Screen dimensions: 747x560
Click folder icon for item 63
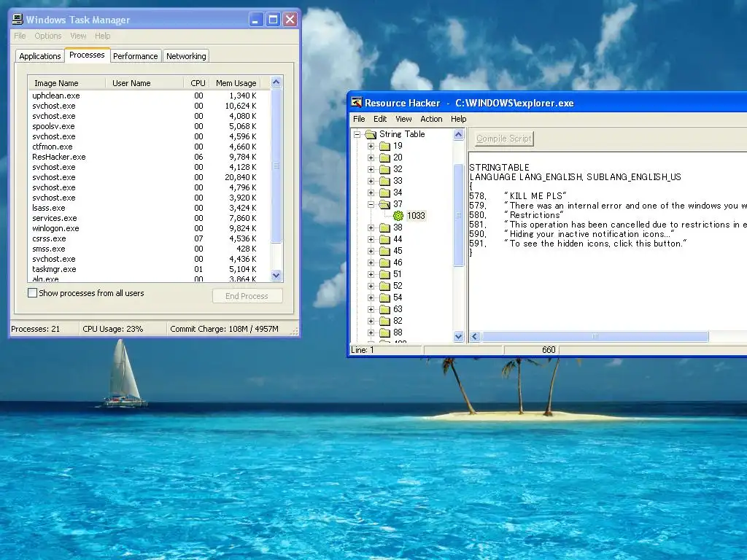pos(385,309)
